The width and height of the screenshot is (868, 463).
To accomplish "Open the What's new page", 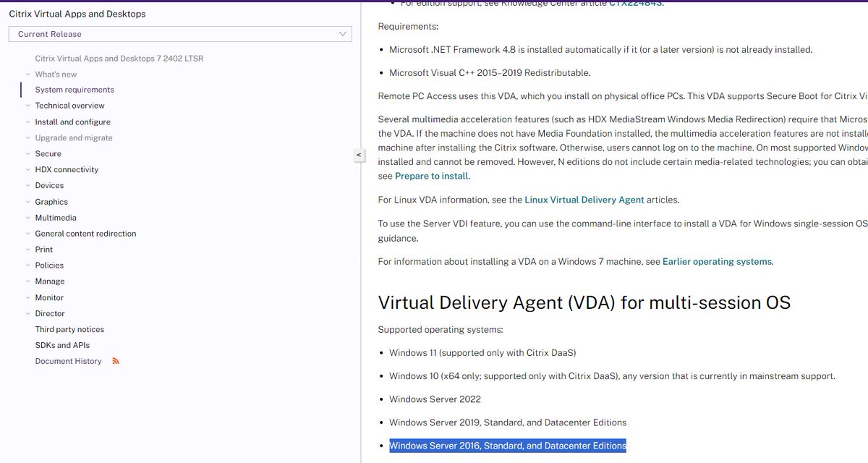I will 56,75.
